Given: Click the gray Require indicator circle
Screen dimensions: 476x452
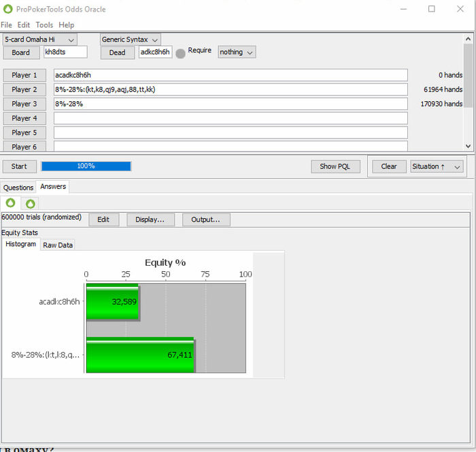Looking at the screenshot, I should [180, 54].
